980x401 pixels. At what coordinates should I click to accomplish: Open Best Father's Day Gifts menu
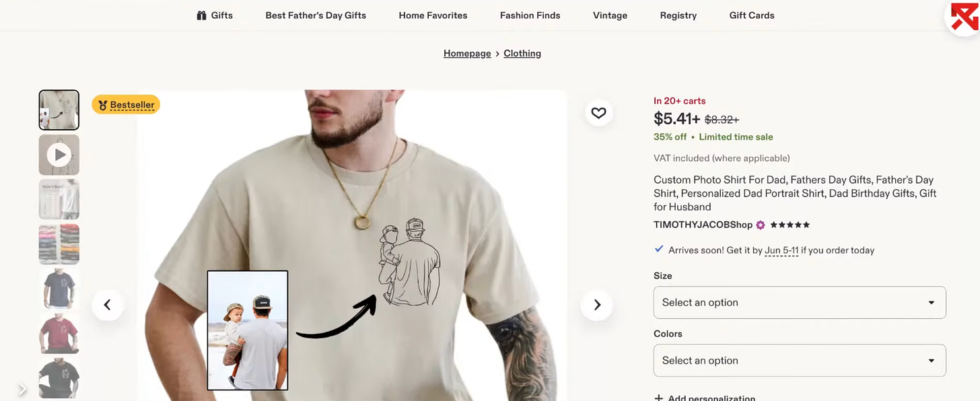pyautogui.click(x=316, y=15)
